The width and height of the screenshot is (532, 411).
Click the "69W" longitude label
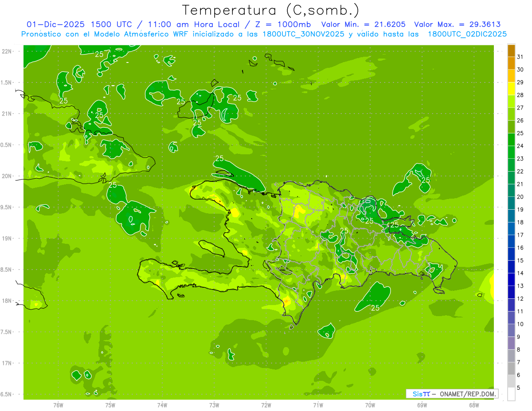tap(422, 405)
